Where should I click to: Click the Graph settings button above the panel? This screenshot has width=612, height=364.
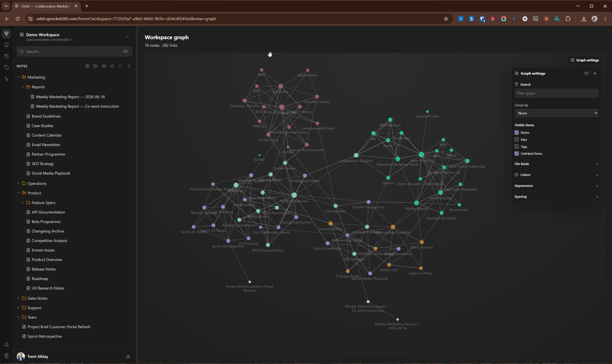click(584, 60)
